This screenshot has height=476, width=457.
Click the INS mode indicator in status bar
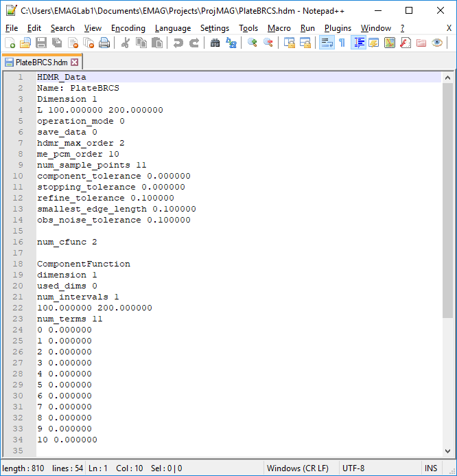click(431, 468)
